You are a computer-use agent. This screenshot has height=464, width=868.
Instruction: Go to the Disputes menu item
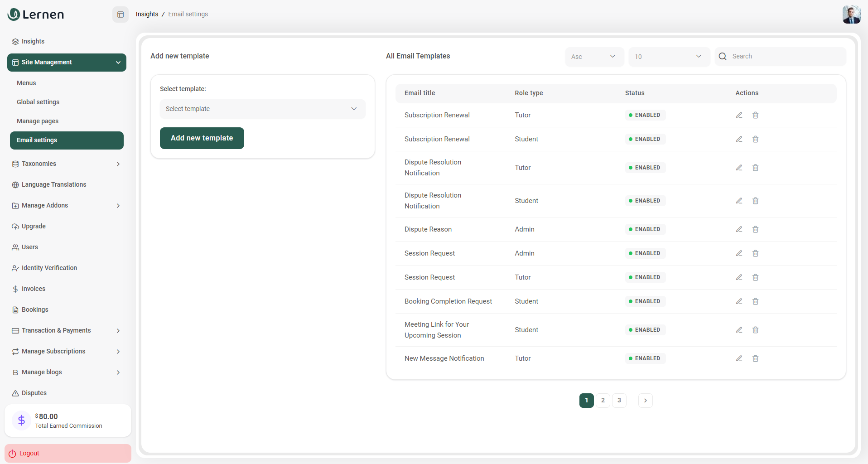tap(34, 393)
